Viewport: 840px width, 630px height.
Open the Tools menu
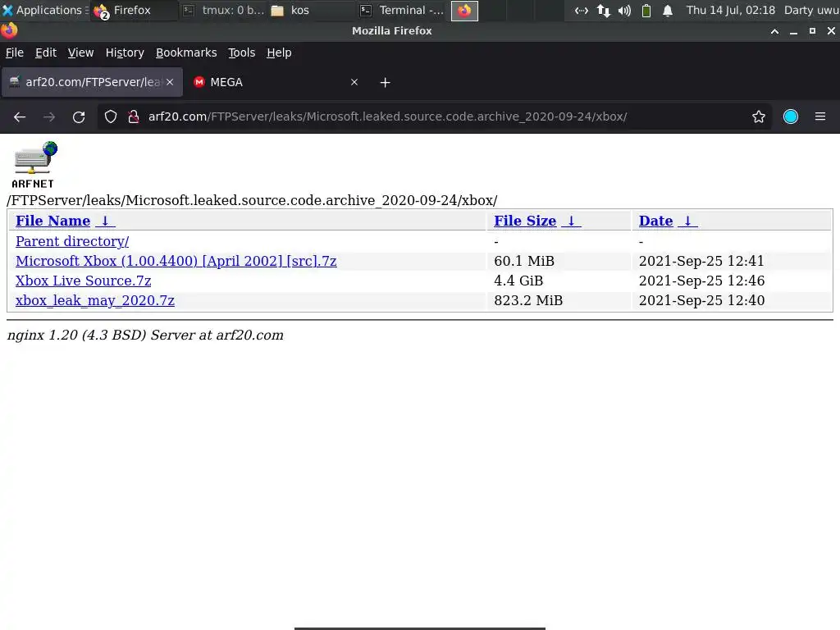[242, 52]
